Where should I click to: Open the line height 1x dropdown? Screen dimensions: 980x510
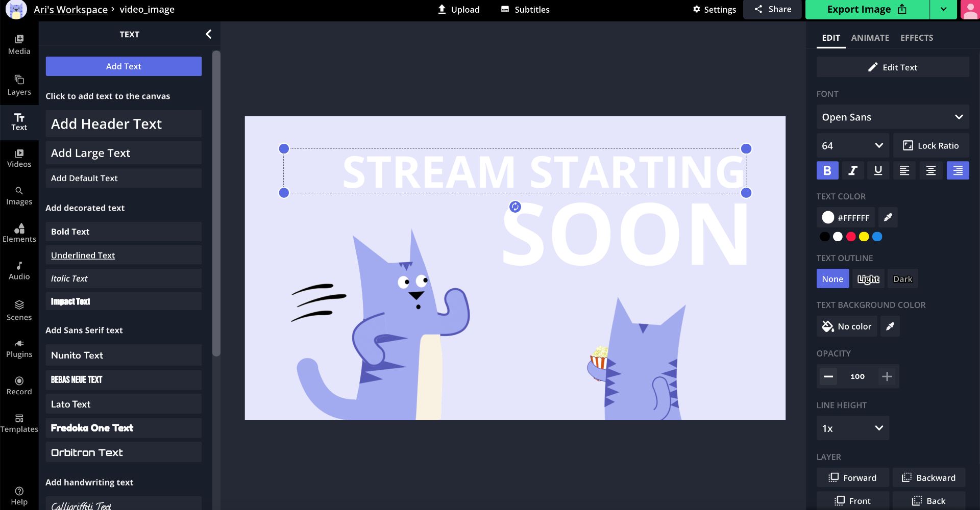pos(852,428)
